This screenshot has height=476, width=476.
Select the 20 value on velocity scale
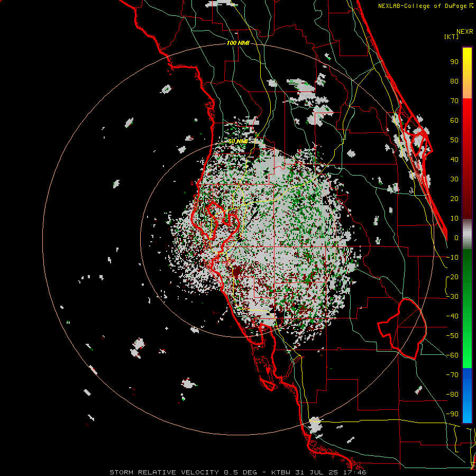point(454,198)
